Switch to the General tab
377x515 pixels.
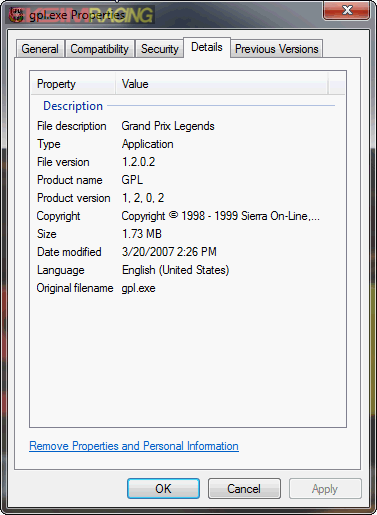pos(40,49)
